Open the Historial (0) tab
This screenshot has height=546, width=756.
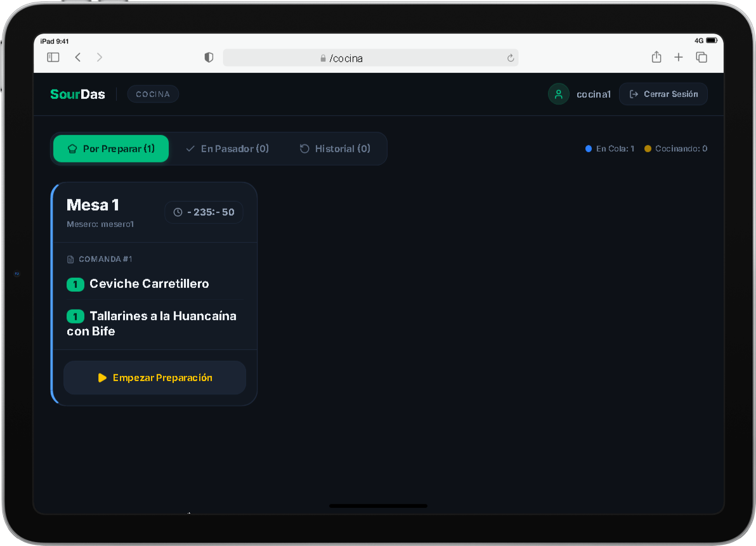[x=335, y=148]
